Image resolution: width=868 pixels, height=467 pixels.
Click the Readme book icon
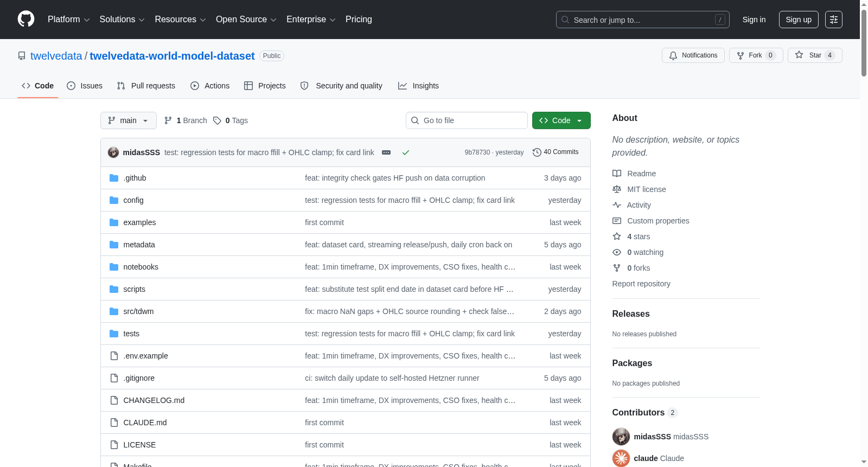[x=617, y=174]
